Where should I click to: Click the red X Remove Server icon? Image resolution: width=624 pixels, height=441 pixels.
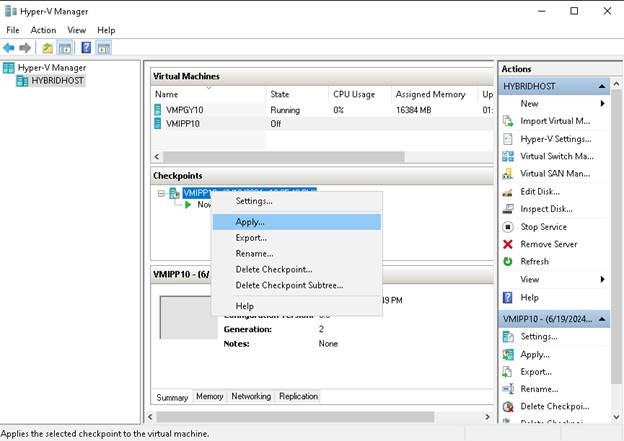[x=508, y=244]
